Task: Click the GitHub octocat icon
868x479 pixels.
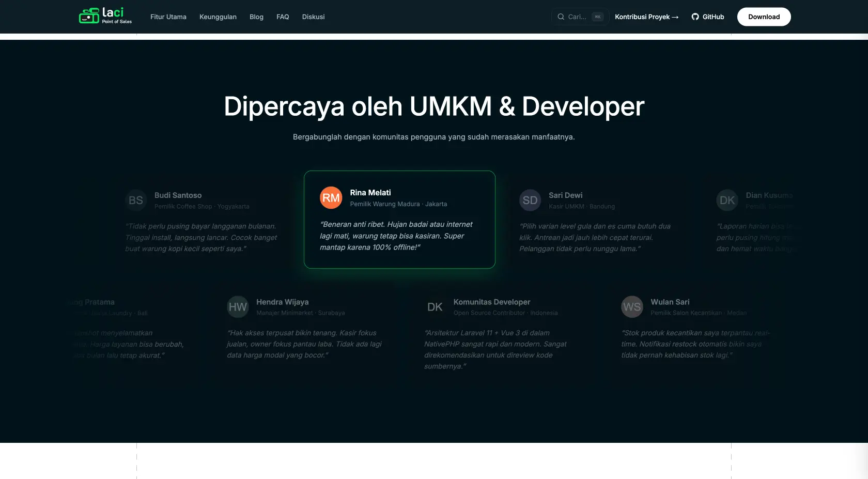Action: [695, 17]
